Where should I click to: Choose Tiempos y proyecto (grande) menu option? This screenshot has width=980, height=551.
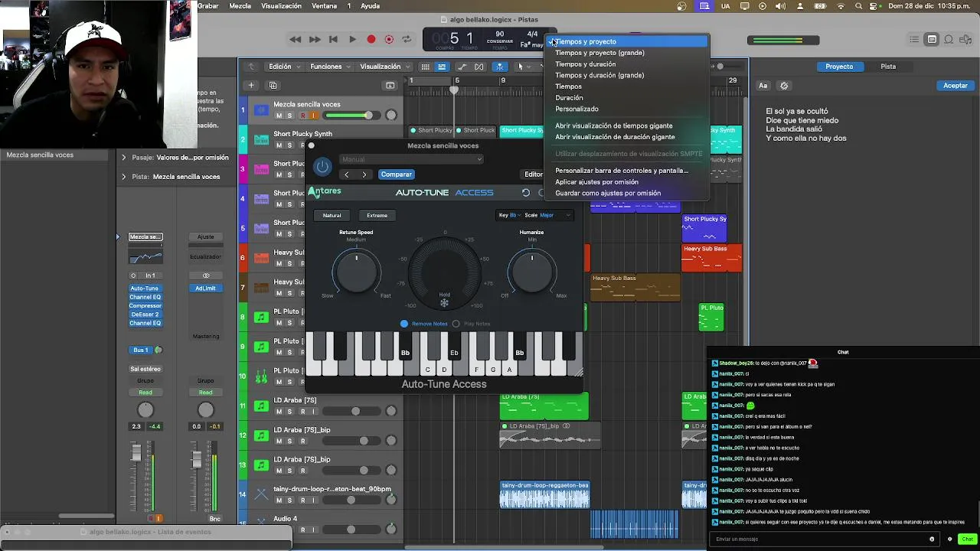click(x=599, y=53)
